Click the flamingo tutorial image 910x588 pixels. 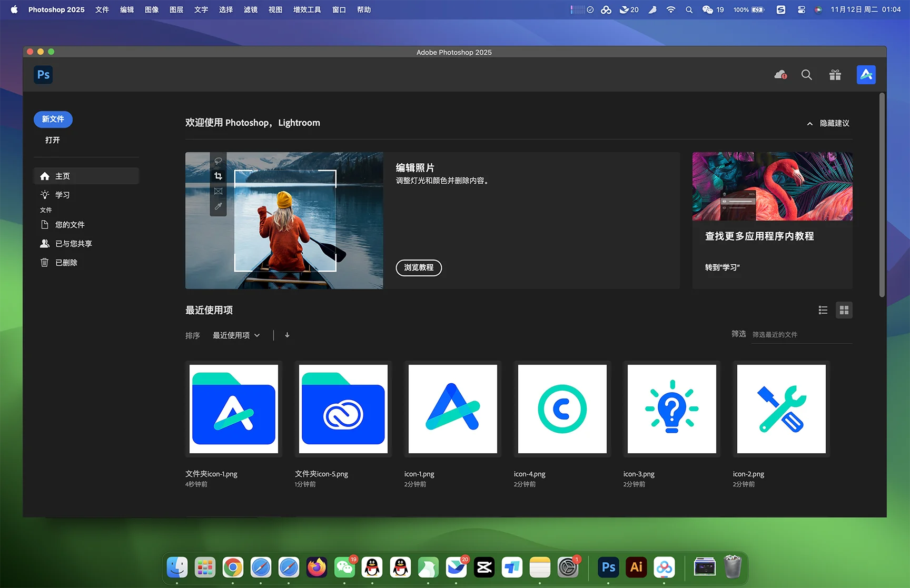[772, 186]
